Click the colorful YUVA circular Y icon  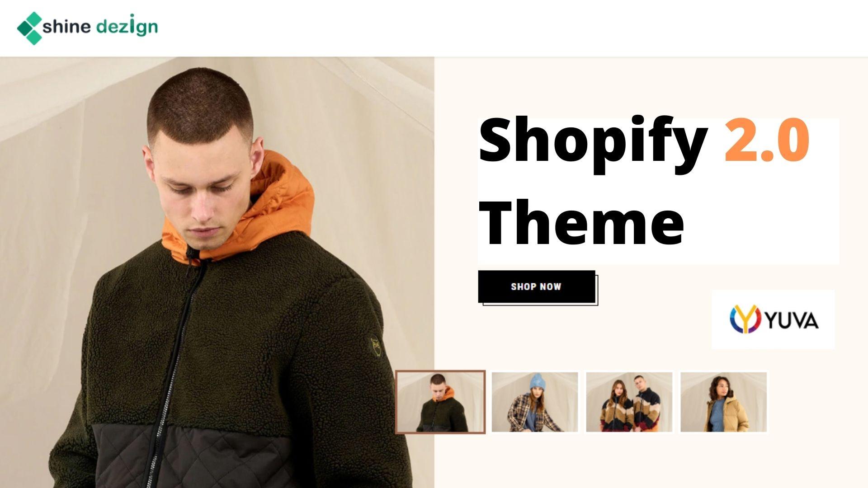pos(745,319)
